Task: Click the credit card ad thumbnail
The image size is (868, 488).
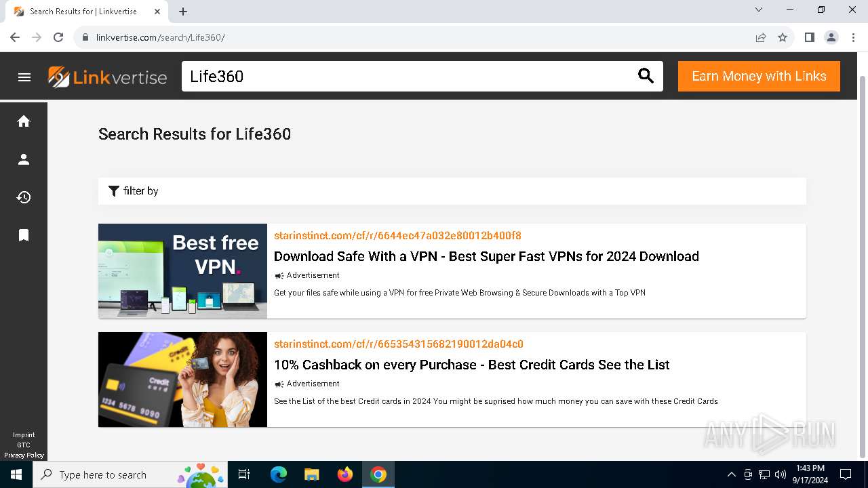Action: tap(182, 380)
